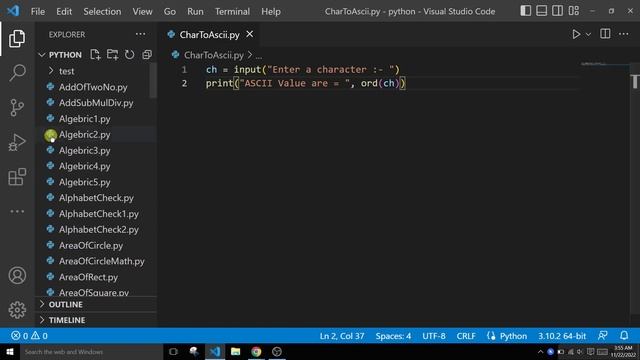The width and height of the screenshot is (640, 360).
Task: Open Task View in taskbar
Action: (x=173, y=352)
